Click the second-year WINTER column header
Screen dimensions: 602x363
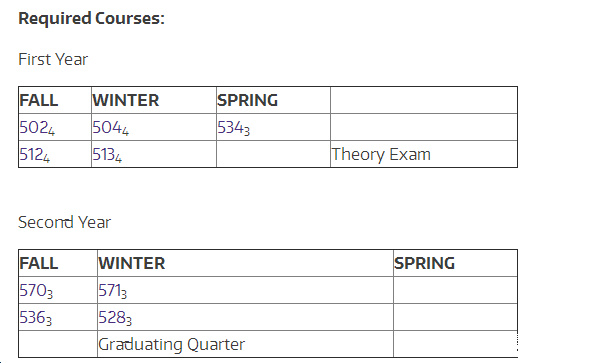132,263
